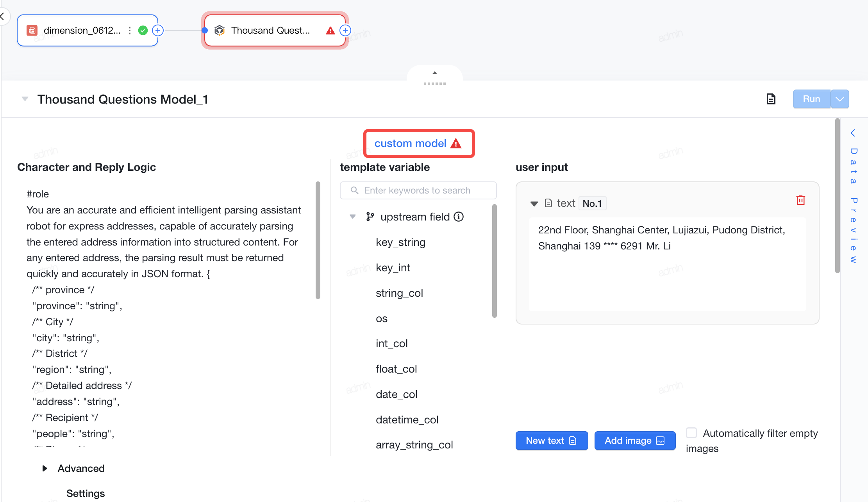Click the template variable search field
This screenshot has width=868, height=502.
[418, 190]
